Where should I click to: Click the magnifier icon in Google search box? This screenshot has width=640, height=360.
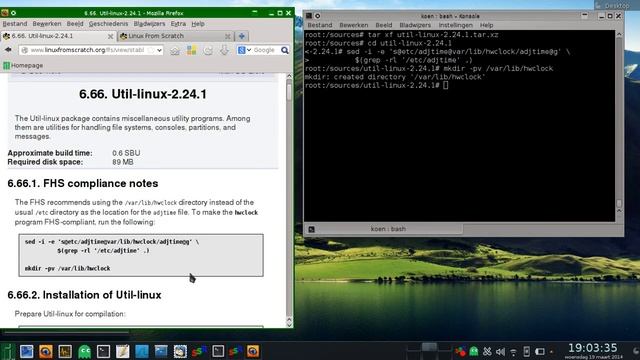coord(284,50)
